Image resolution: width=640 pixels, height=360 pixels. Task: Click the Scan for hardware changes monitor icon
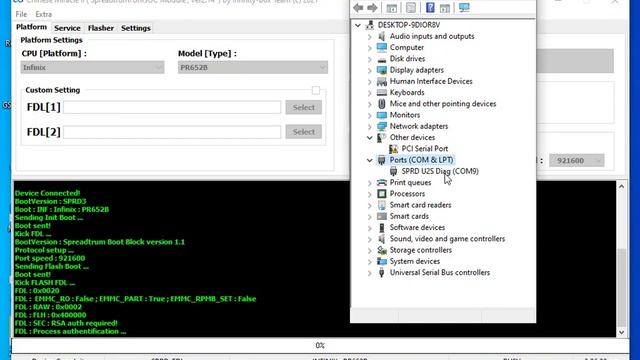tap(464, 7)
